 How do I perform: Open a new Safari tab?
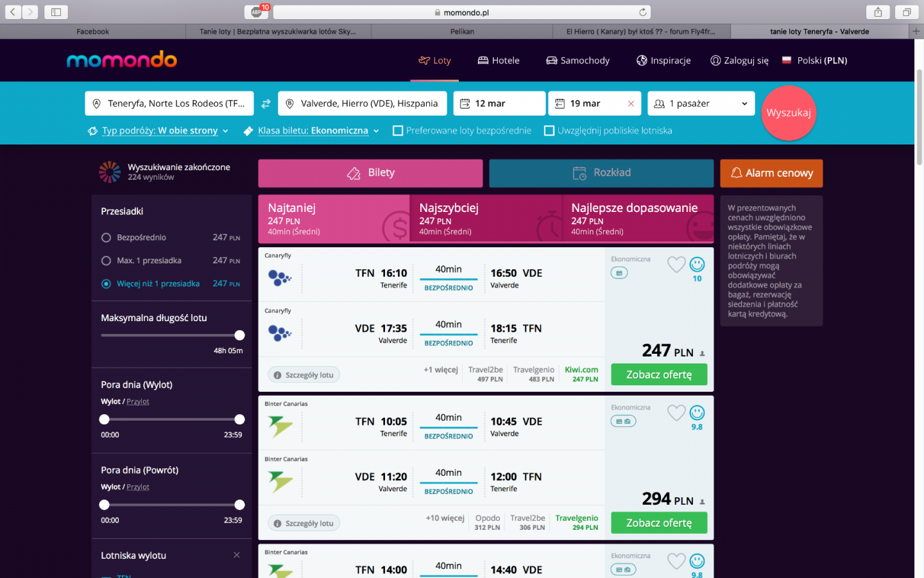point(916,31)
